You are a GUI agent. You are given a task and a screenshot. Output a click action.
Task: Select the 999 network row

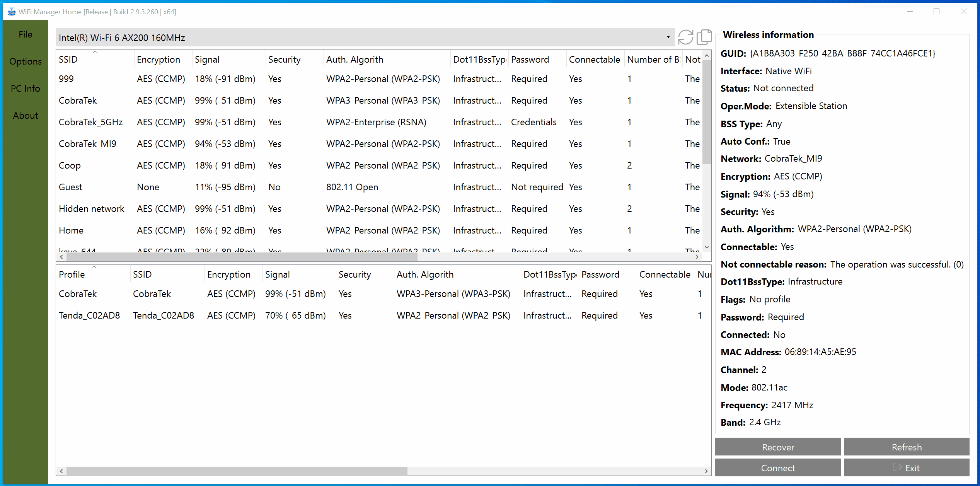(x=379, y=79)
